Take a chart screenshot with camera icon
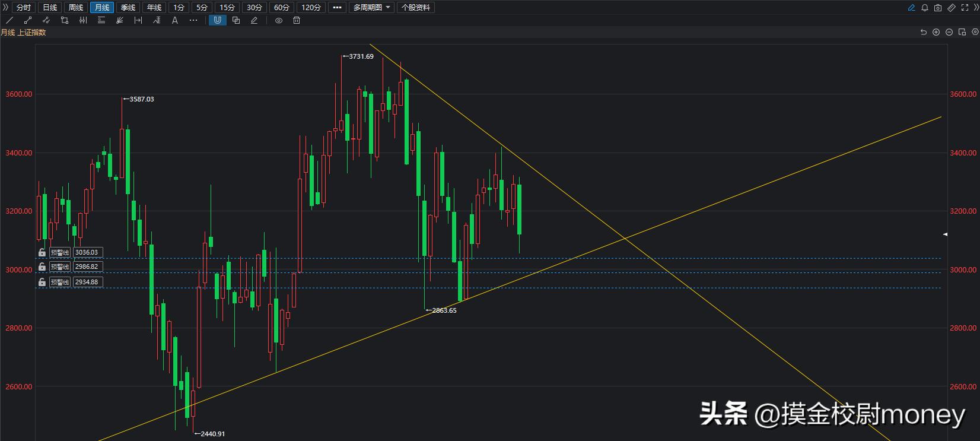Image resolution: width=980 pixels, height=441 pixels. pyautogui.click(x=938, y=8)
